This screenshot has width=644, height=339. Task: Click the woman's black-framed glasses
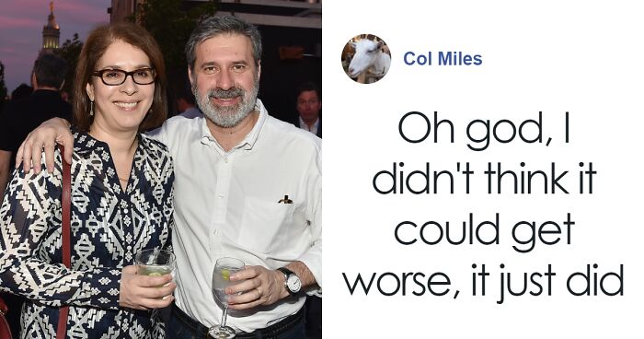(123, 76)
